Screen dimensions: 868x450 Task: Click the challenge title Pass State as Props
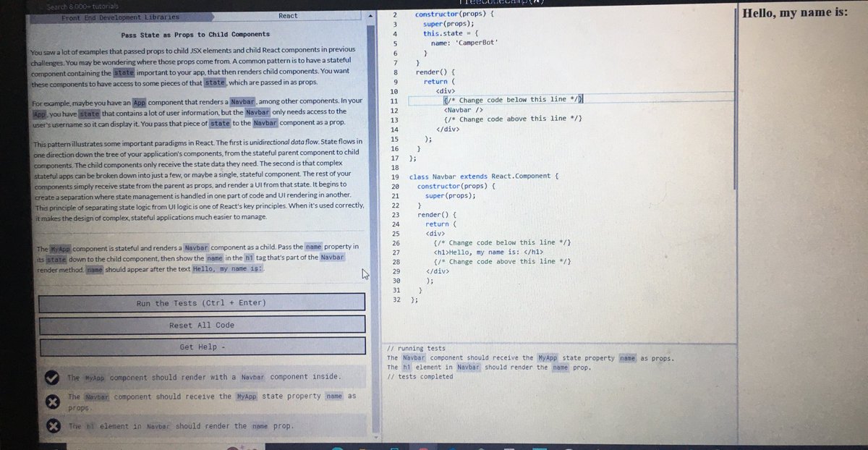[x=195, y=34]
